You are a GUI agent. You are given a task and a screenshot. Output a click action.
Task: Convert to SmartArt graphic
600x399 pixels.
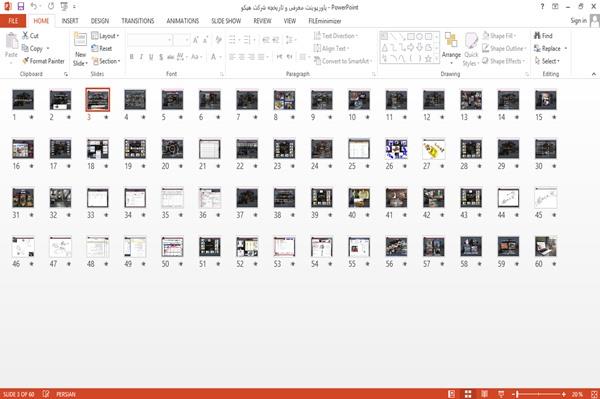pos(342,61)
